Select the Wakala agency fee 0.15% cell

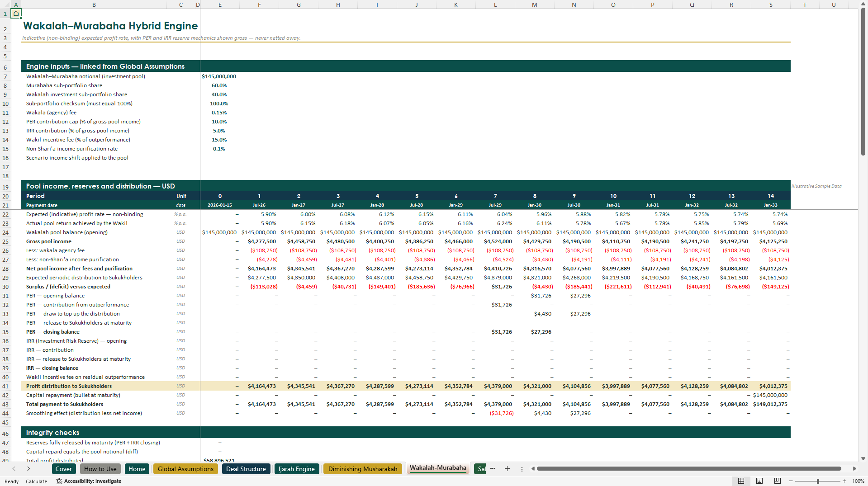(x=219, y=113)
